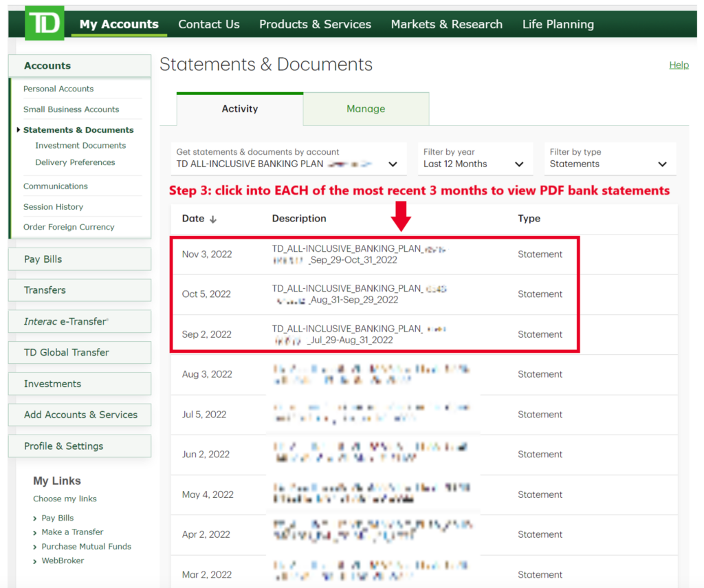704x588 pixels.
Task: Open Investment Documents
Action: 80,145
